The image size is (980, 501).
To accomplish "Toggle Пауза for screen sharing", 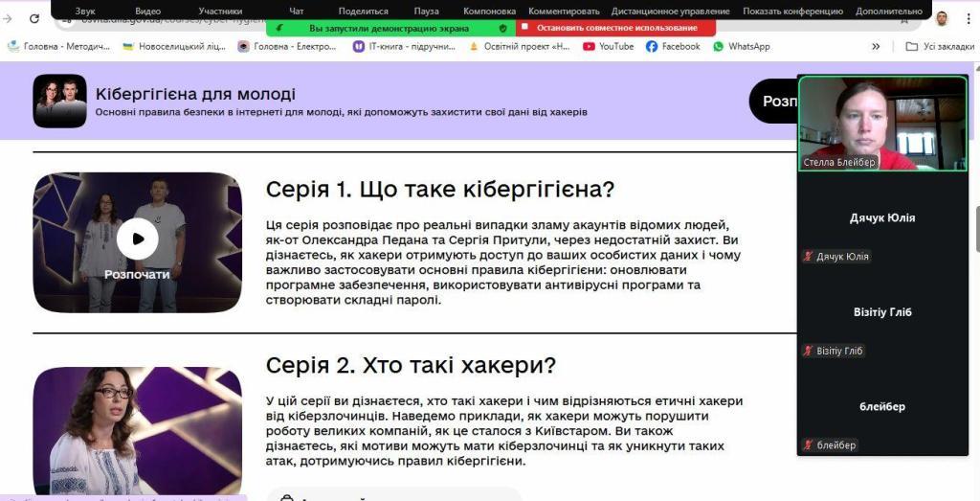I will click(x=426, y=11).
